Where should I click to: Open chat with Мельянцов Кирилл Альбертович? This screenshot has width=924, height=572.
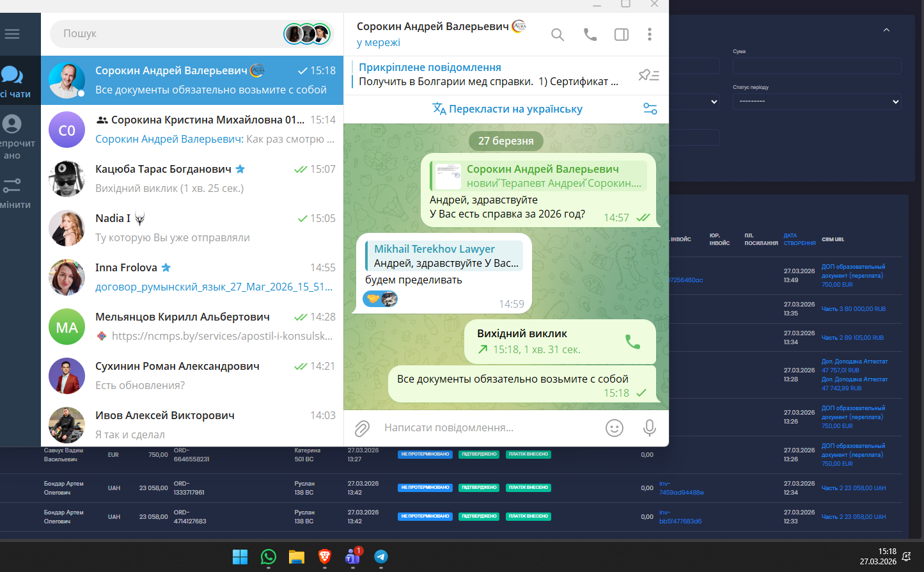(x=192, y=326)
